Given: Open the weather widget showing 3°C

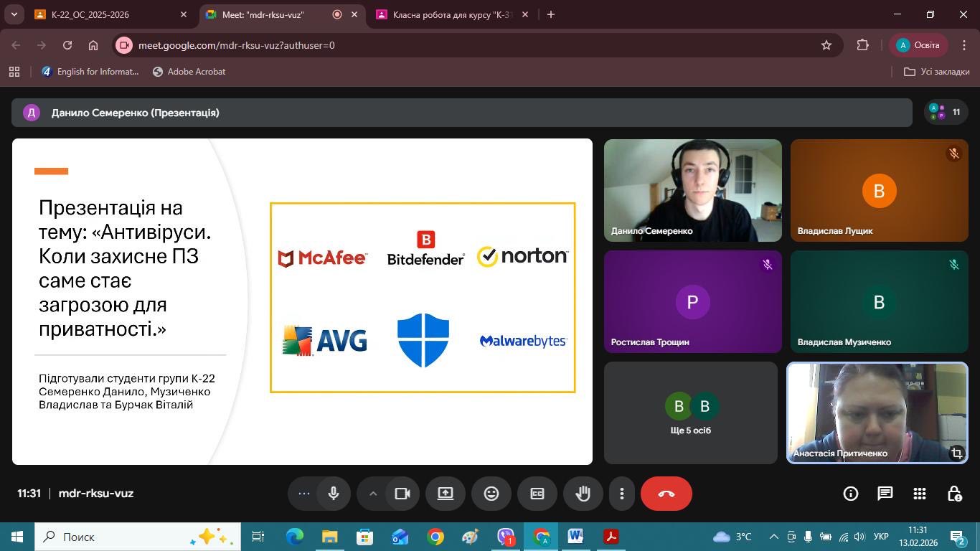Looking at the screenshot, I should pos(732,537).
